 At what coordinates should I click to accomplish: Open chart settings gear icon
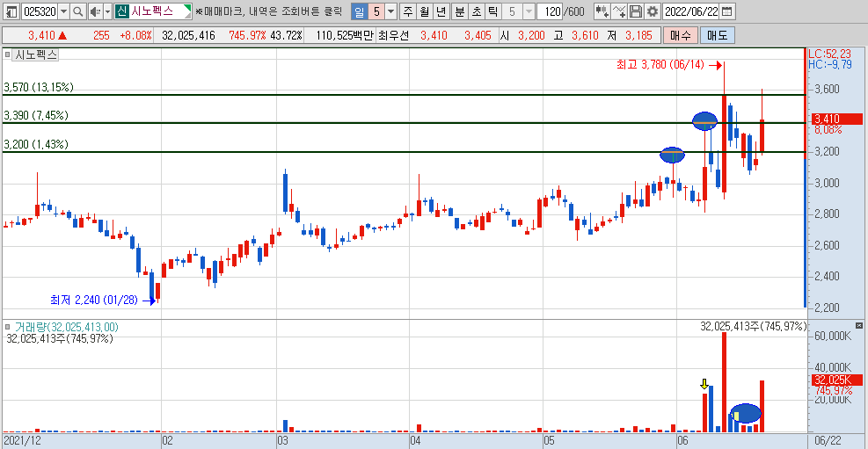point(653,11)
